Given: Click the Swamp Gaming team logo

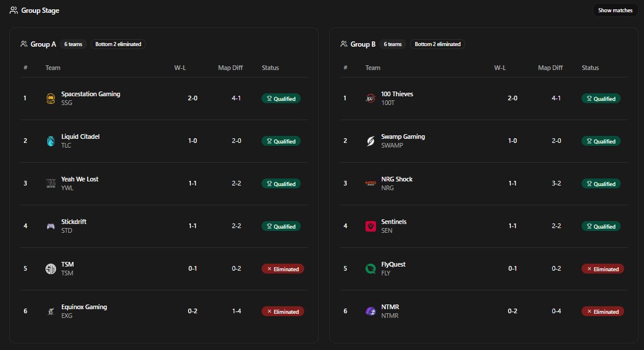Looking at the screenshot, I should (371, 141).
